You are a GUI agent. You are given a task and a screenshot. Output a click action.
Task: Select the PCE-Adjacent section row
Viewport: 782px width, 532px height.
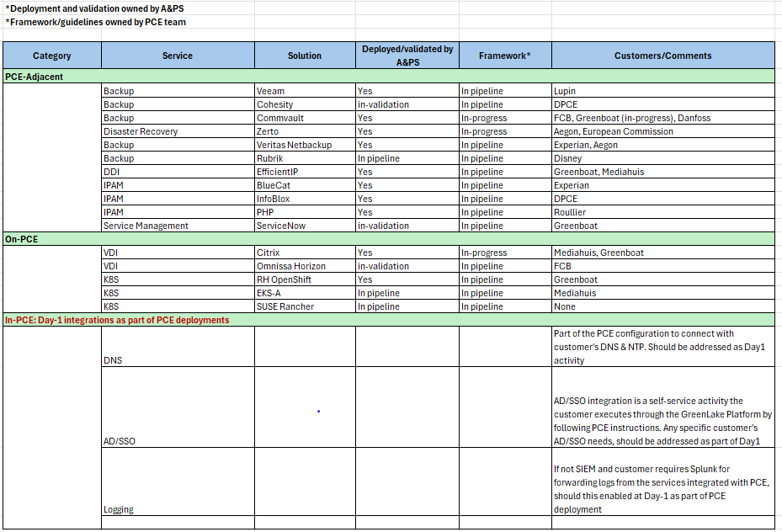coord(35,77)
